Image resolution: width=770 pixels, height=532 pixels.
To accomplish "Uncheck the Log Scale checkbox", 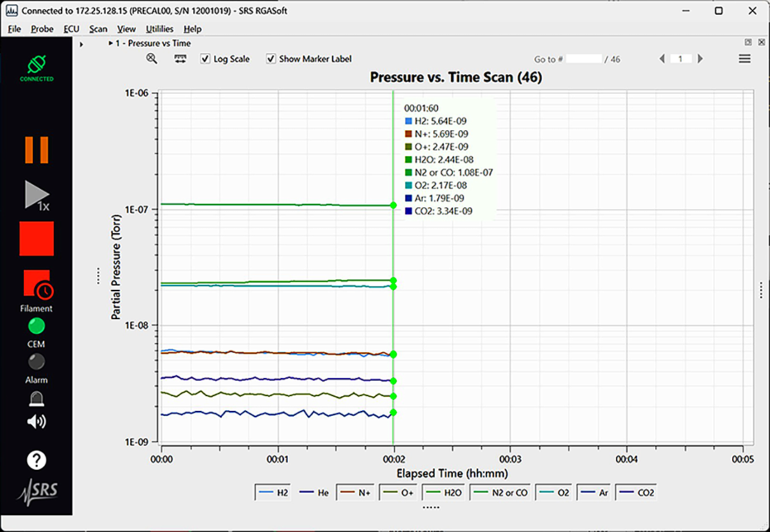I will pyautogui.click(x=205, y=59).
